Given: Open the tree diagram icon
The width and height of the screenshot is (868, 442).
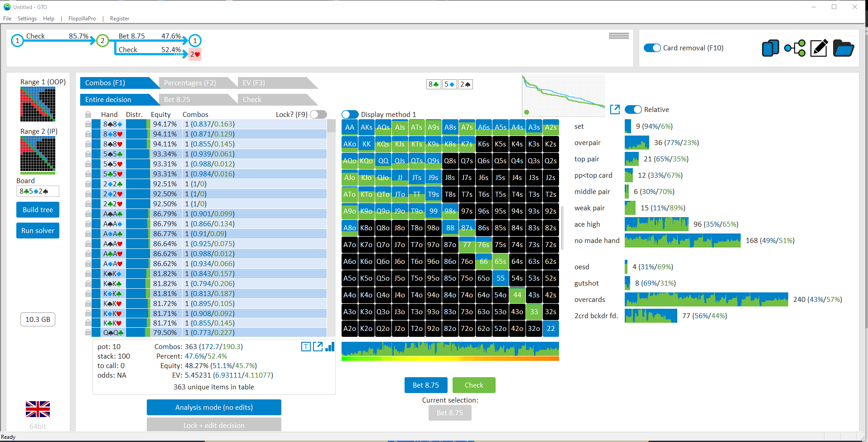Looking at the screenshot, I should click(795, 48).
